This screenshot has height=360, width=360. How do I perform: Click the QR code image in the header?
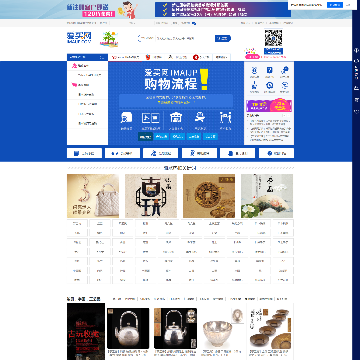click(273, 38)
